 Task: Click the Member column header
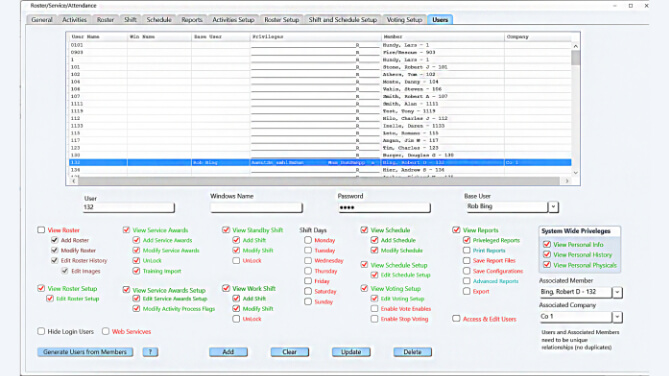(x=442, y=37)
